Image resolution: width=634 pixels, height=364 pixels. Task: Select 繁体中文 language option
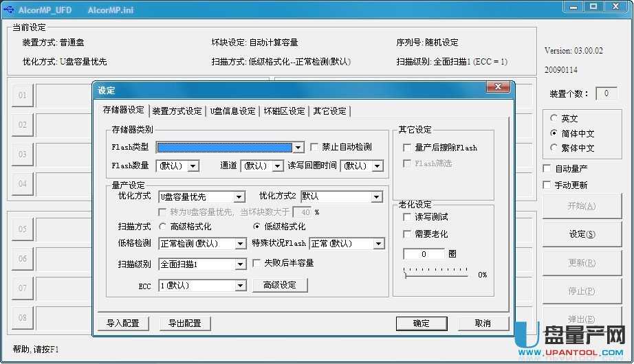point(554,148)
